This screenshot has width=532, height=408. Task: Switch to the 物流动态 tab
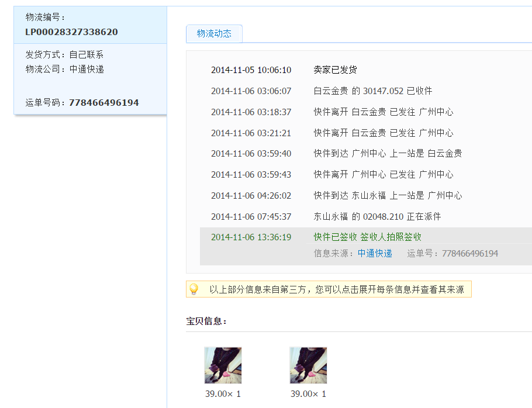pyautogui.click(x=214, y=34)
